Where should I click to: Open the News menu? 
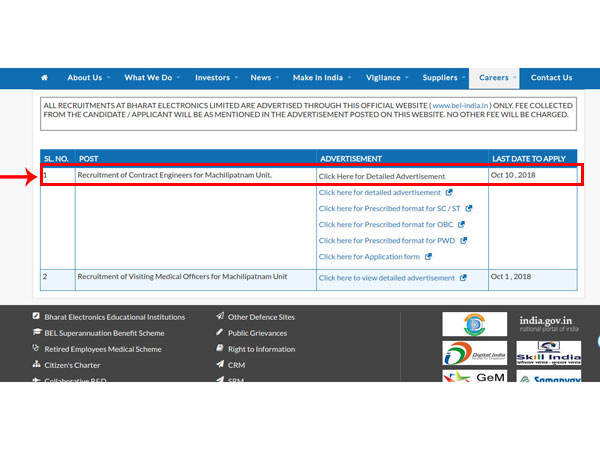point(261,78)
